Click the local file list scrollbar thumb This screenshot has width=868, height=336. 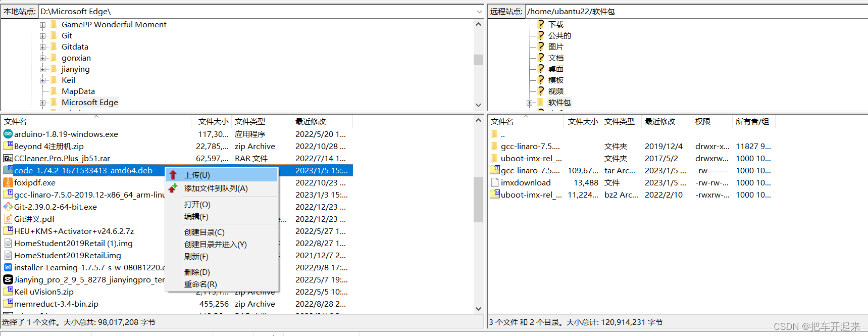click(478, 199)
